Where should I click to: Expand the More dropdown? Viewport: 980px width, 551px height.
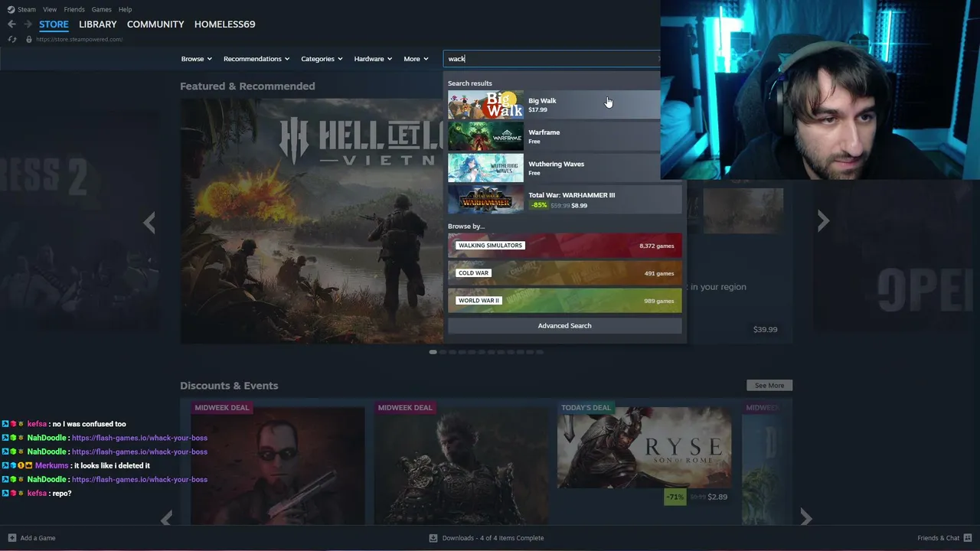pyautogui.click(x=416, y=59)
